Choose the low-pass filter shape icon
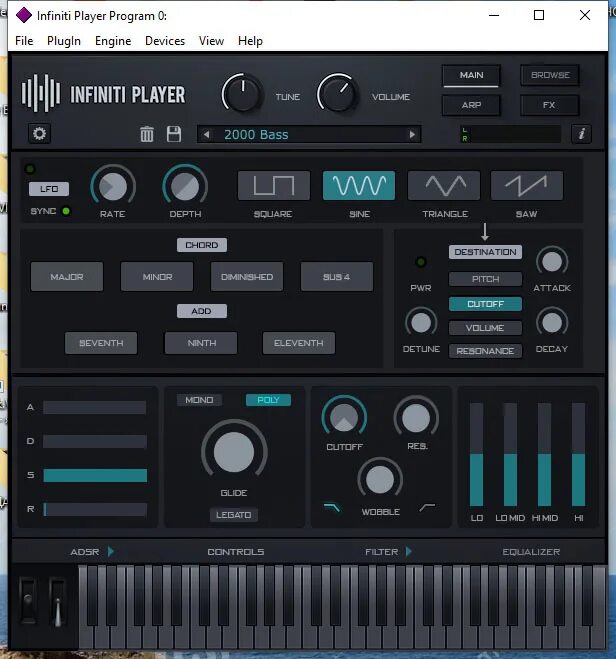The height and width of the screenshot is (659, 616). (332, 508)
